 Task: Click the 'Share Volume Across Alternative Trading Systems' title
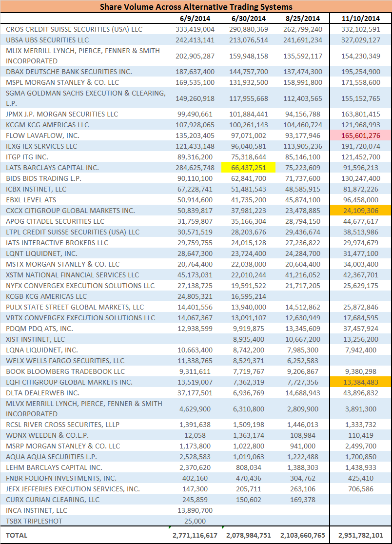(x=196, y=7)
